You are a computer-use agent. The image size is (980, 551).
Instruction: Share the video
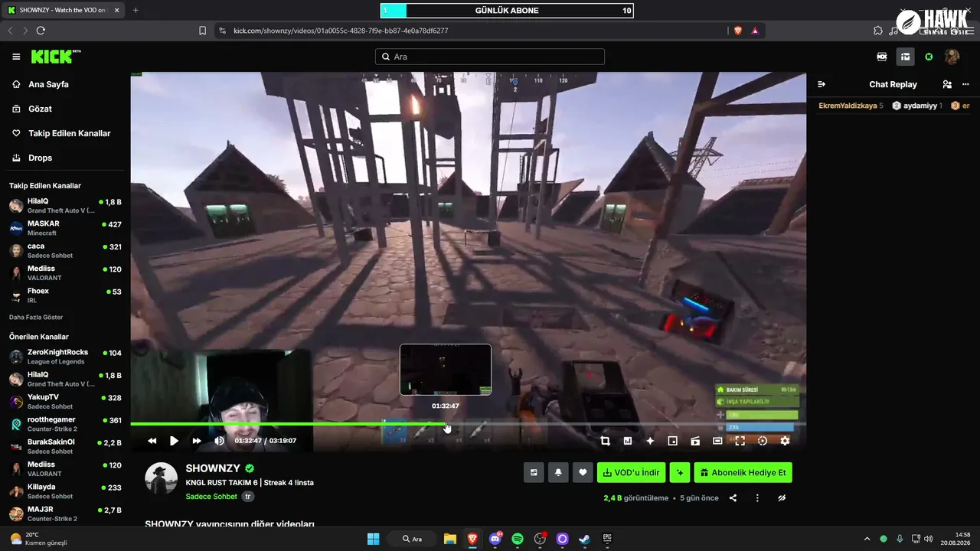(733, 498)
